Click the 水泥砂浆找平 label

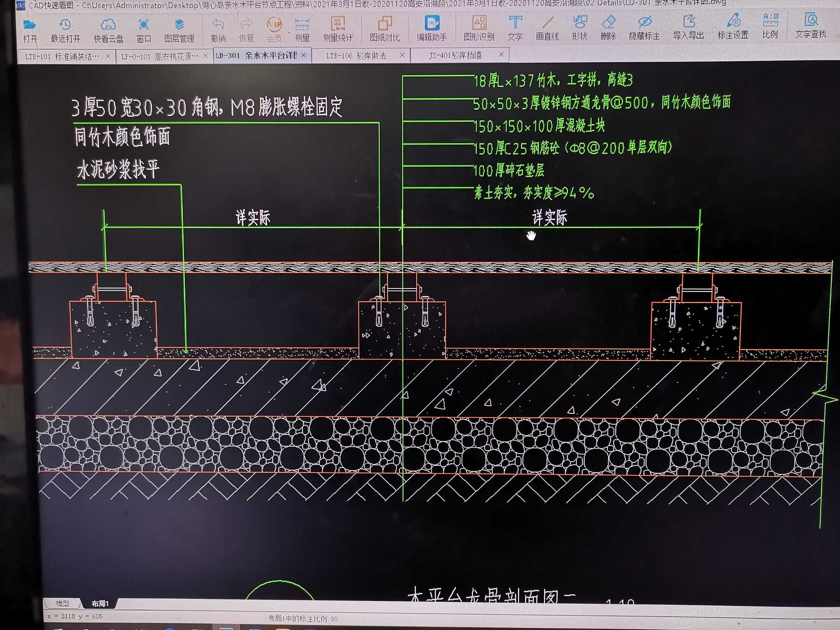pyautogui.click(x=118, y=169)
